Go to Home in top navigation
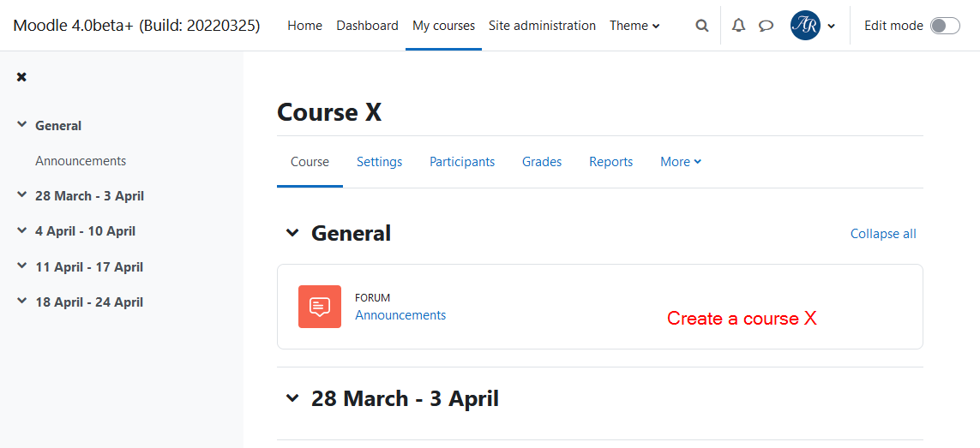980x448 pixels. (x=305, y=26)
